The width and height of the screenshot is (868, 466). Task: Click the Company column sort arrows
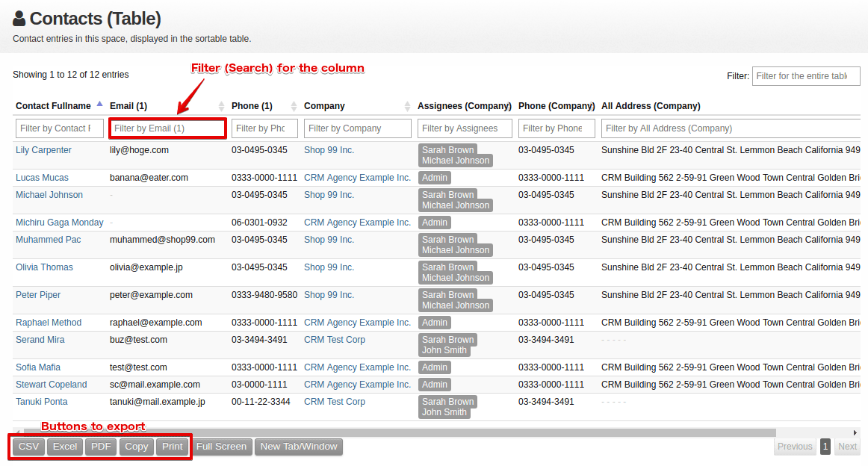pos(408,106)
